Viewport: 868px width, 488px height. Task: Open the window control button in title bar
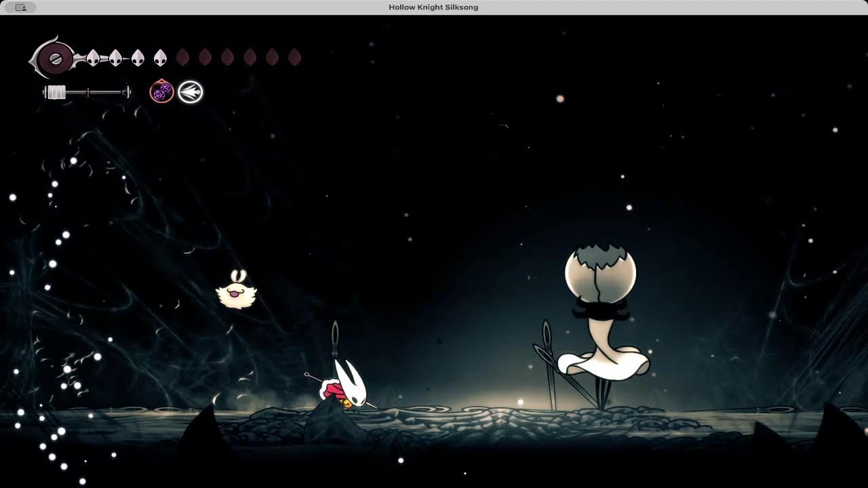[21, 7]
